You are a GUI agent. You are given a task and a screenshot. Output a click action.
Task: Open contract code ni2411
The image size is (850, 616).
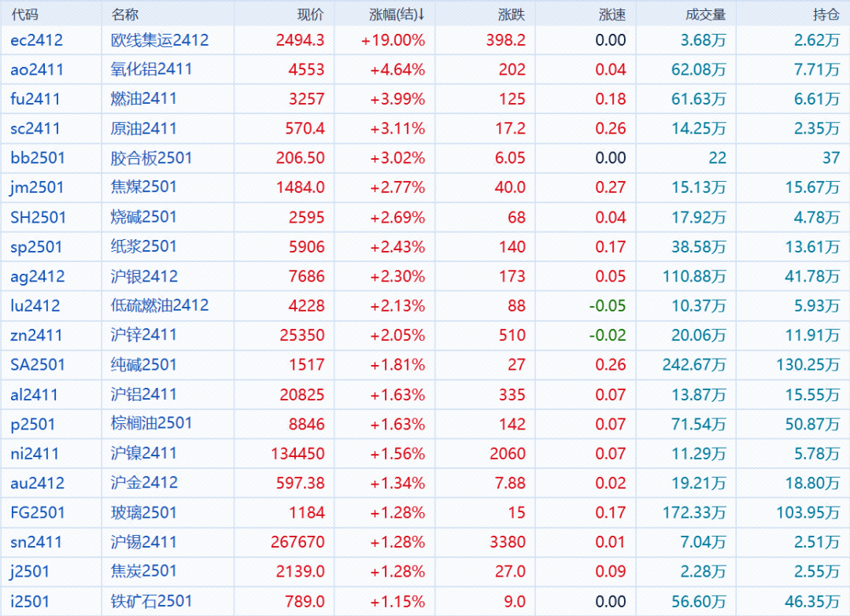35,454
